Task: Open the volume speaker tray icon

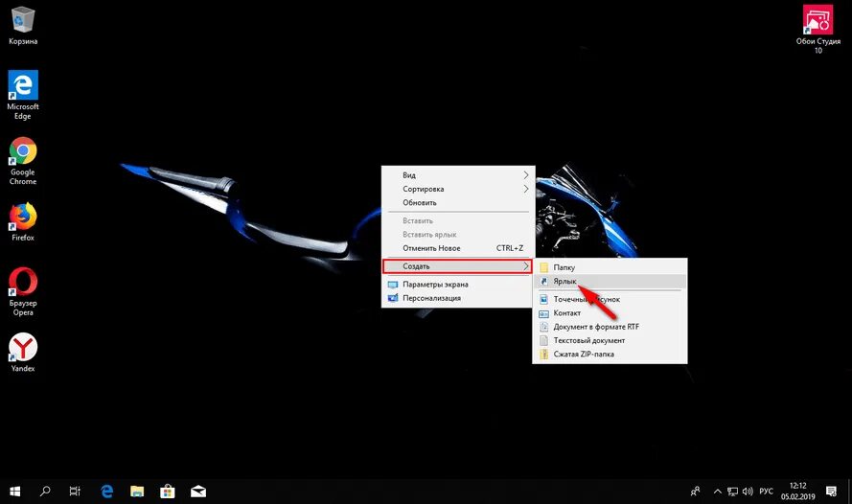Action: [748, 491]
